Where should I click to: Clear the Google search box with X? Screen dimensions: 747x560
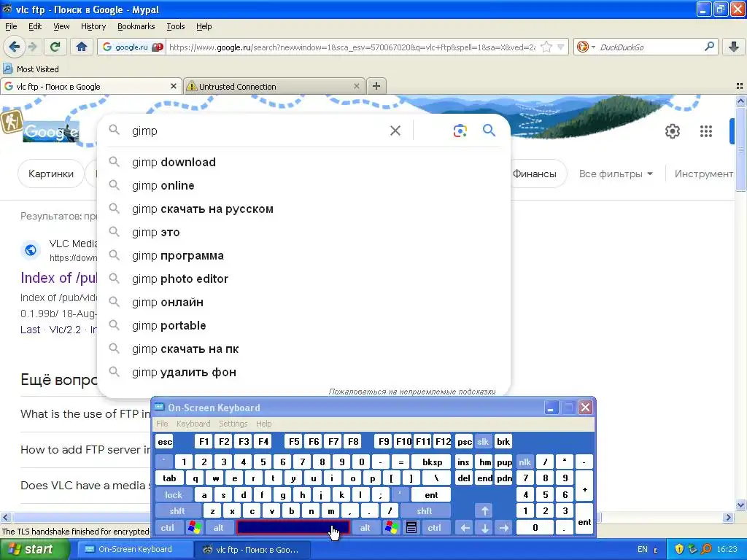pos(395,131)
